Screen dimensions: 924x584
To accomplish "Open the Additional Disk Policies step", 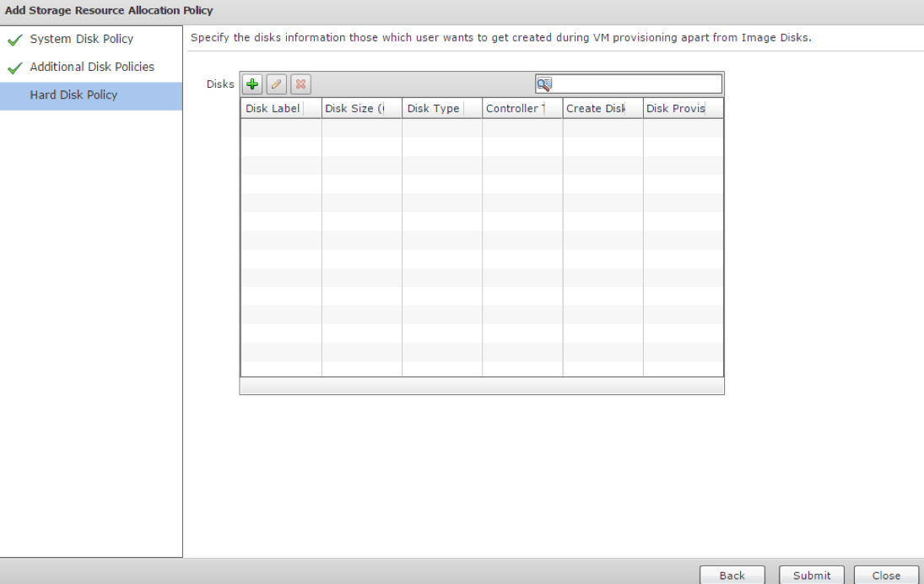I will [x=92, y=67].
